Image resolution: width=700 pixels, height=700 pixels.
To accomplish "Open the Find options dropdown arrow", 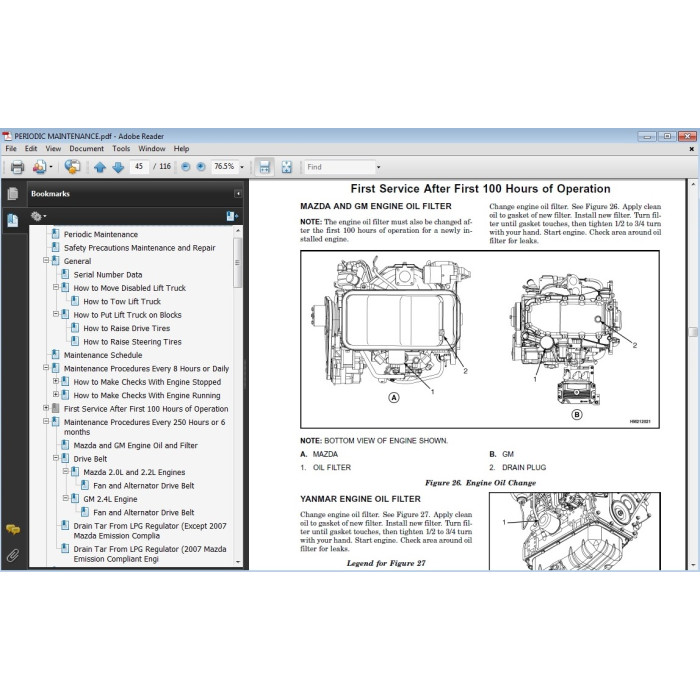I will 378,167.
